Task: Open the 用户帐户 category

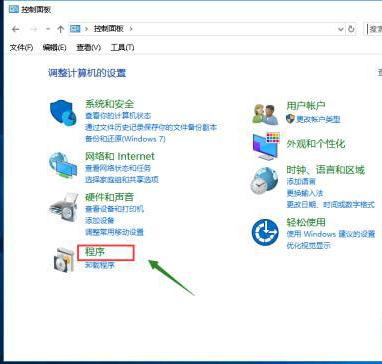Action: 306,106
